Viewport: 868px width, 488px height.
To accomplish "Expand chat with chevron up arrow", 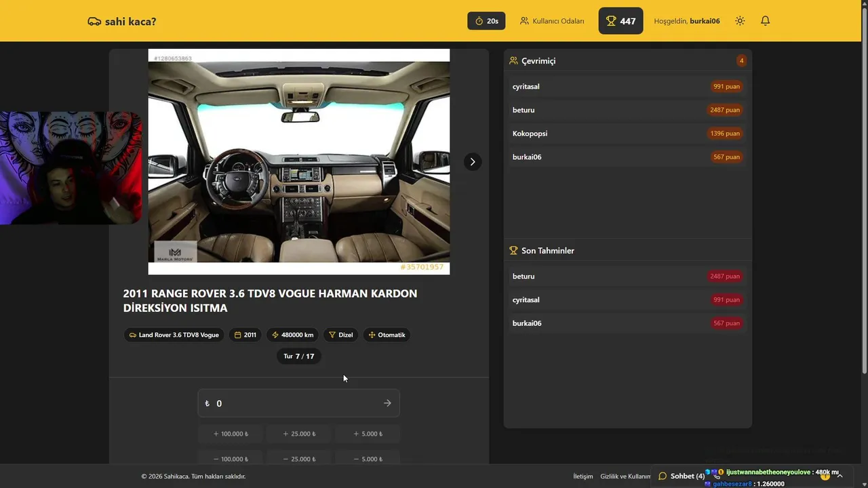I will (840, 476).
